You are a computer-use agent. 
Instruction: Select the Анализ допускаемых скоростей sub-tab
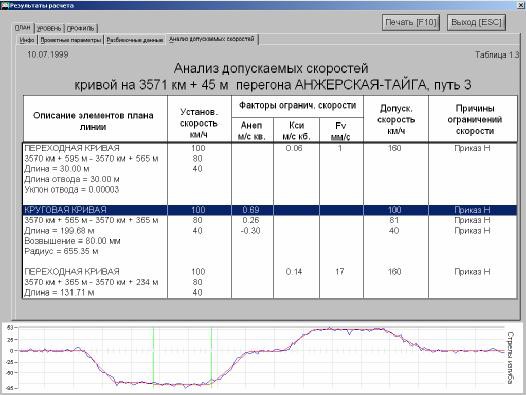[x=212, y=39]
